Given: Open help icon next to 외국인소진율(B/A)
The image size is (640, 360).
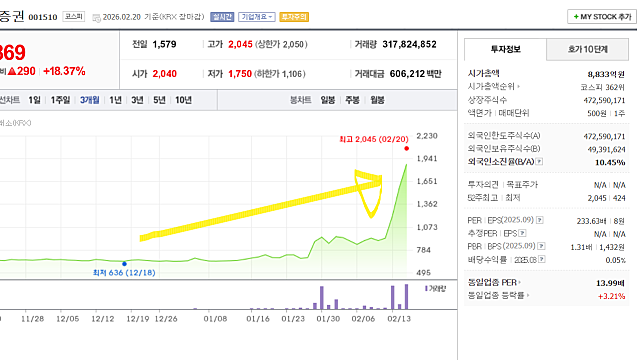Looking at the screenshot, I should pos(539,161).
